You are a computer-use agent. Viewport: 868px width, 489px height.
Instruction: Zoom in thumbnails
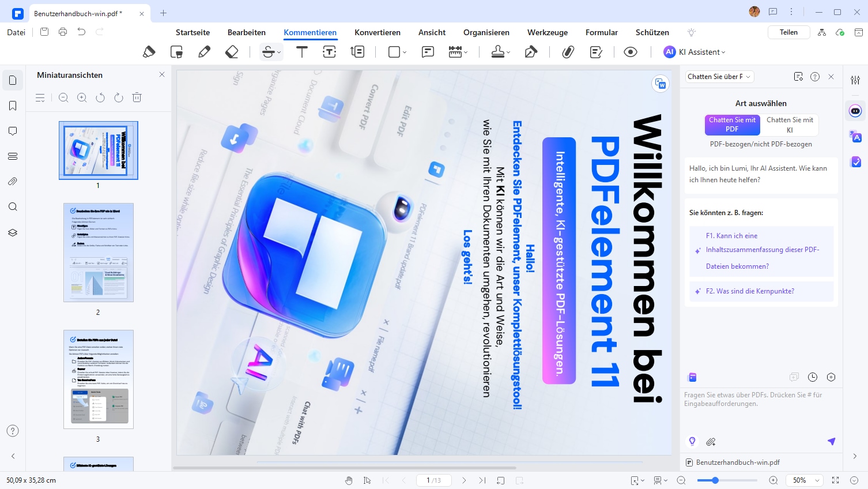pos(82,98)
